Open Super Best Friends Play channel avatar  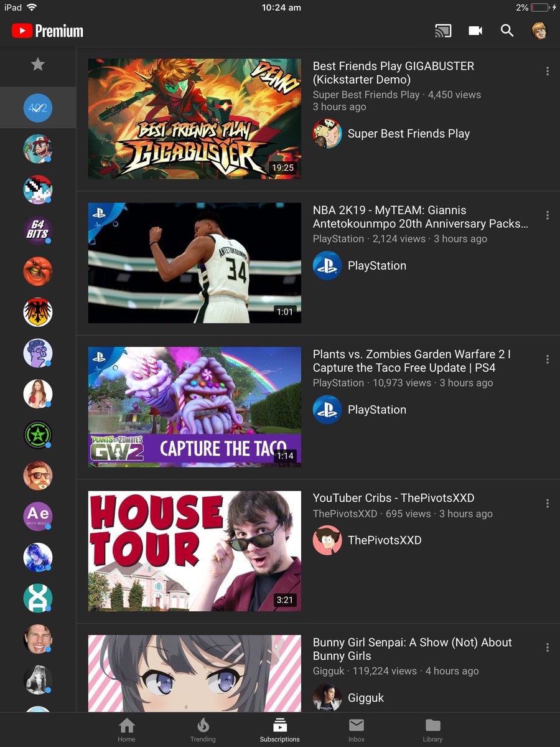327,134
